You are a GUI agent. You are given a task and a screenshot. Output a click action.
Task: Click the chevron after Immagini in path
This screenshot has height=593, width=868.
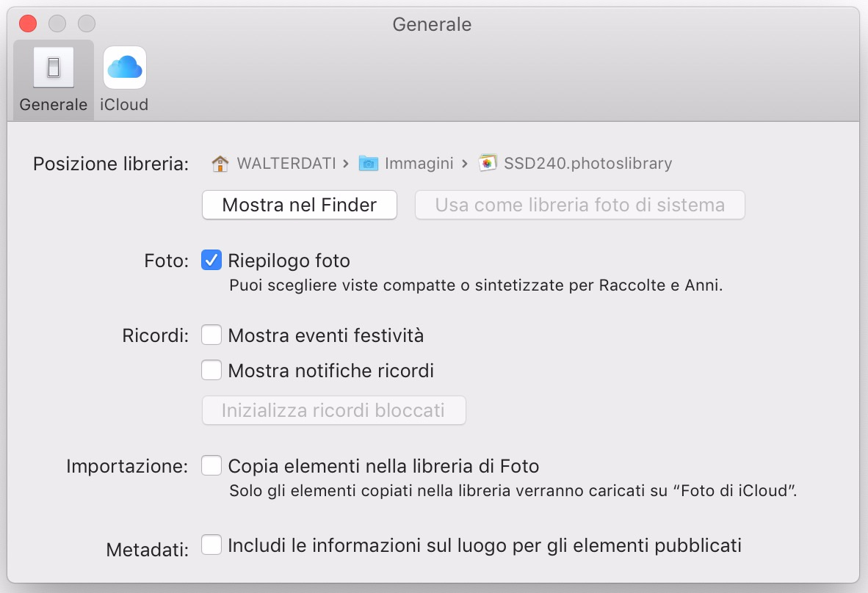pyautogui.click(x=465, y=164)
